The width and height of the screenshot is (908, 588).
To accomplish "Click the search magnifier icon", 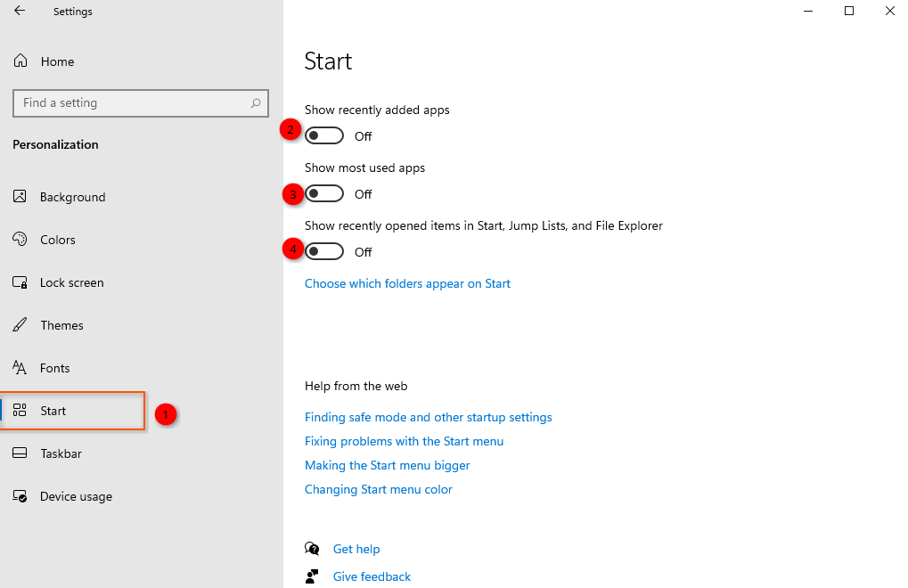I will 256,103.
